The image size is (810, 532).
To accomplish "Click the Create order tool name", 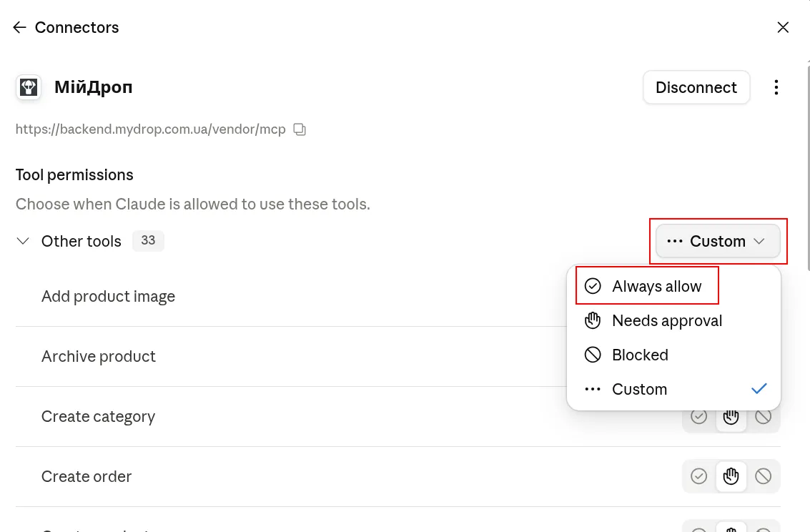I will coord(87,476).
